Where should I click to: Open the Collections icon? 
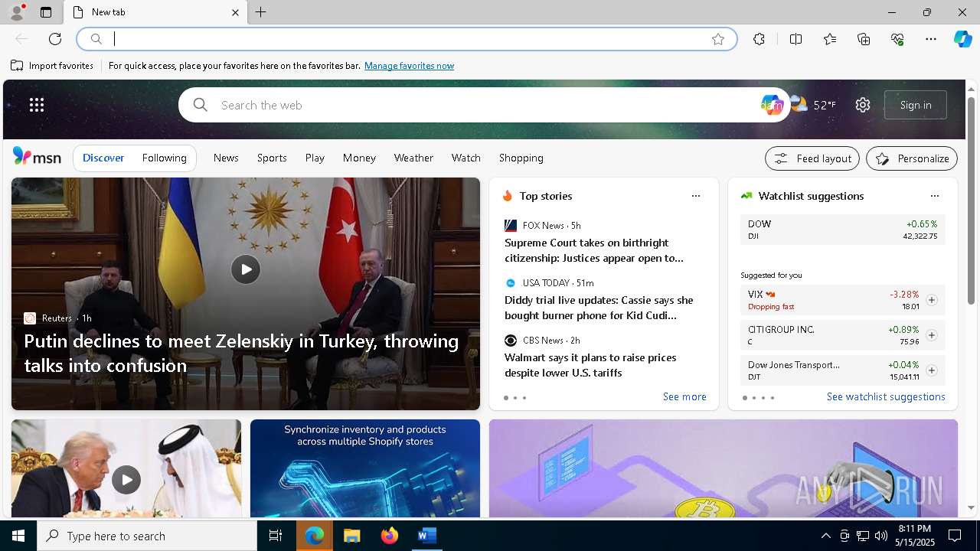tap(864, 39)
